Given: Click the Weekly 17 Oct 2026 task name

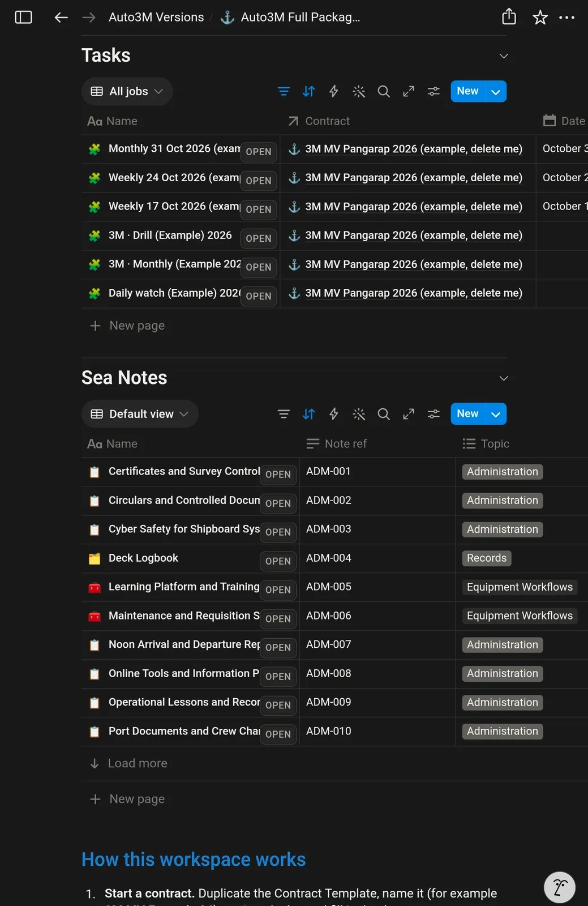Looking at the screenshot, I should pyautogui.click(x=174, y=207).
